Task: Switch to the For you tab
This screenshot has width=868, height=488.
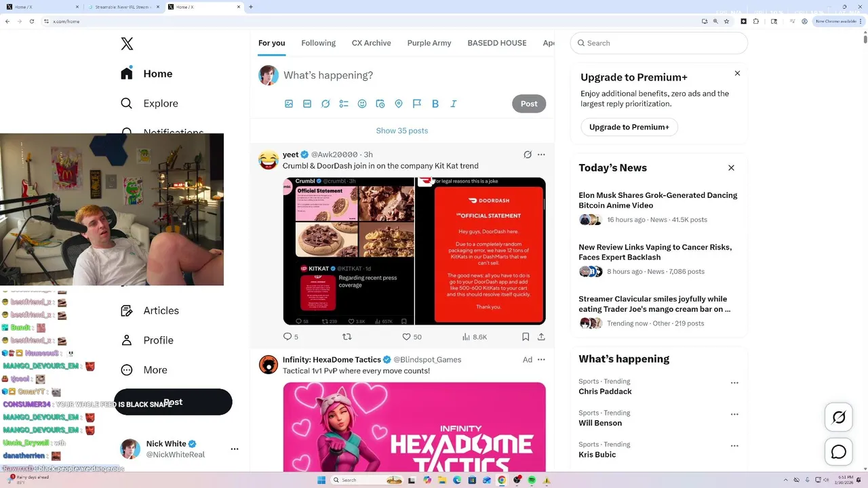Action: pos(271,43)
